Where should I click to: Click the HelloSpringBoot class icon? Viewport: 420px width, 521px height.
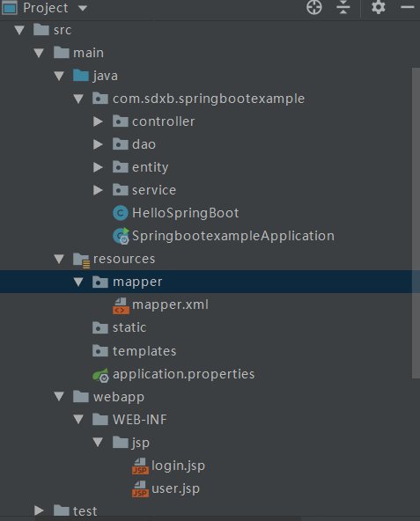pyautogui.click(x=121, y=213)
